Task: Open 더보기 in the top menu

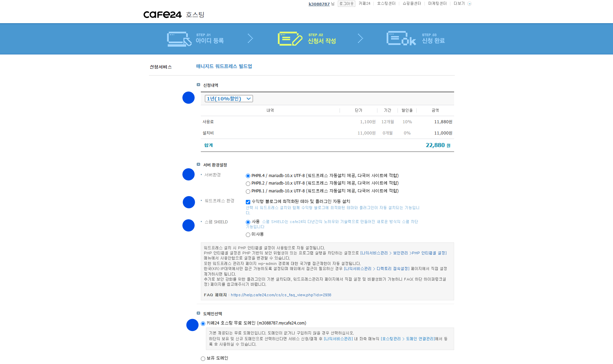Action: (459, 3)
